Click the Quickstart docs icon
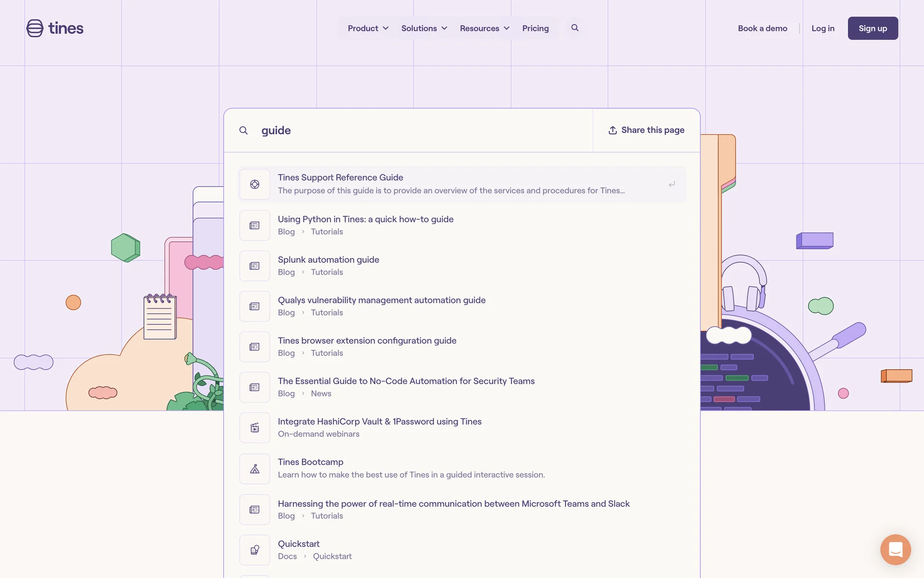 [255, 550]
